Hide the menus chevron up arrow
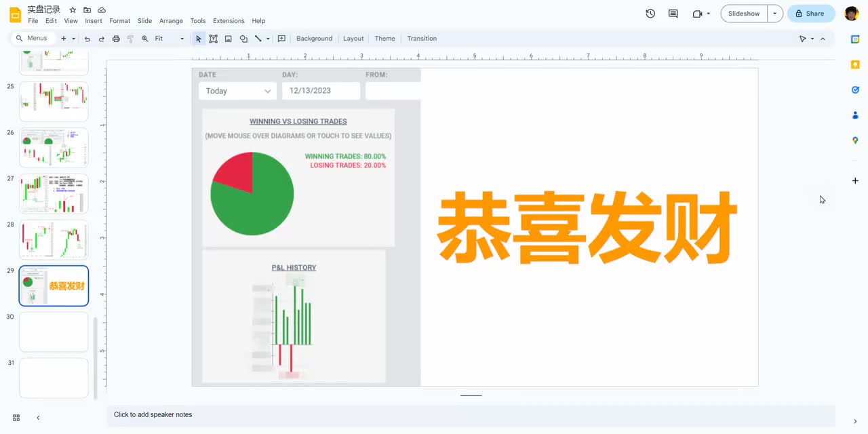868x434 pixels. coord(823,39)
